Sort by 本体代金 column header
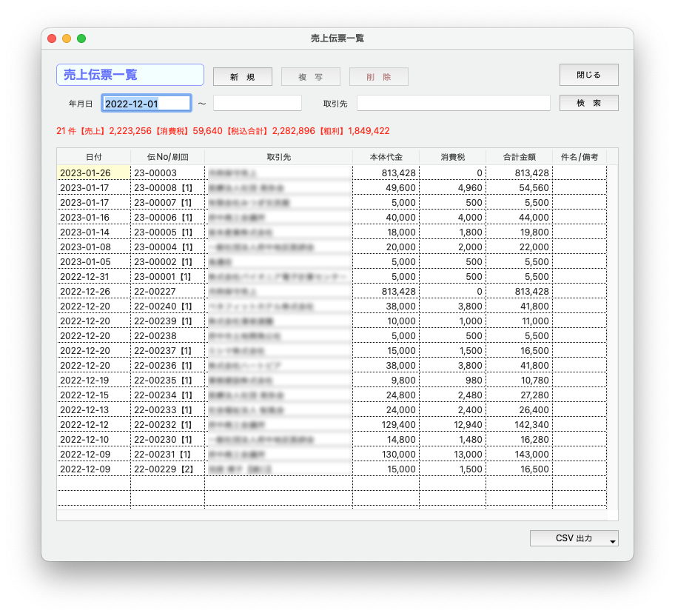 tap(386, 157)
